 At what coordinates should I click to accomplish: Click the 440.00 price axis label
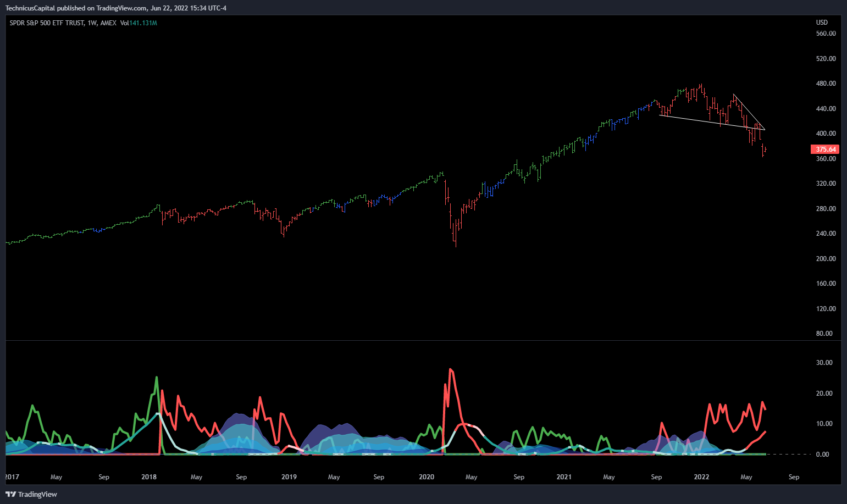[x=826, y=109]
